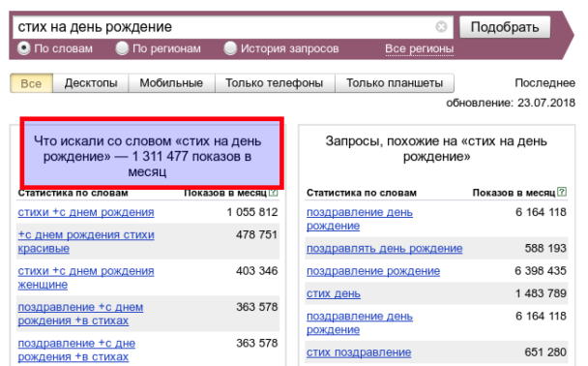Click the 'Подобрать' button
This screenshot has height=366, width=588.
(505, 27)
